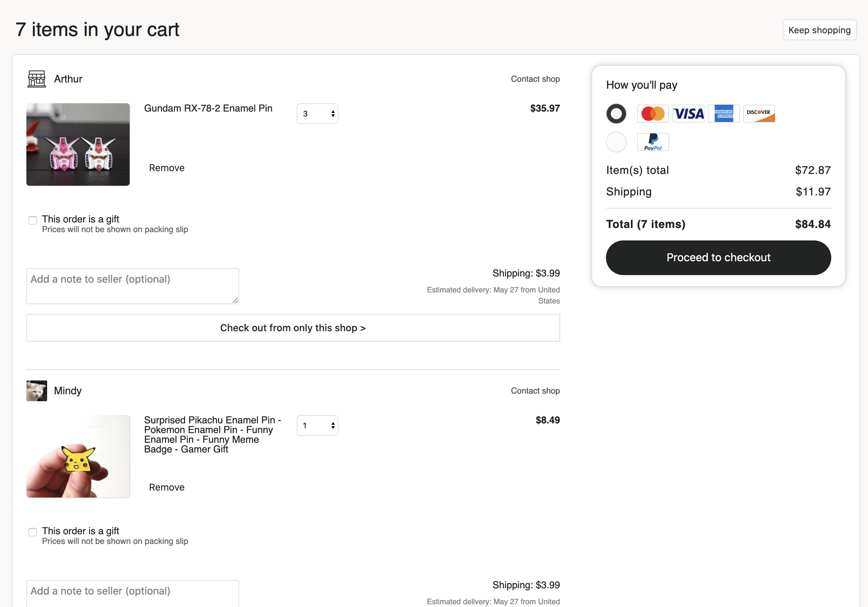Click the Mastercard payment logo
This screenshot has width=868, height=607.
tap(652, 113)
